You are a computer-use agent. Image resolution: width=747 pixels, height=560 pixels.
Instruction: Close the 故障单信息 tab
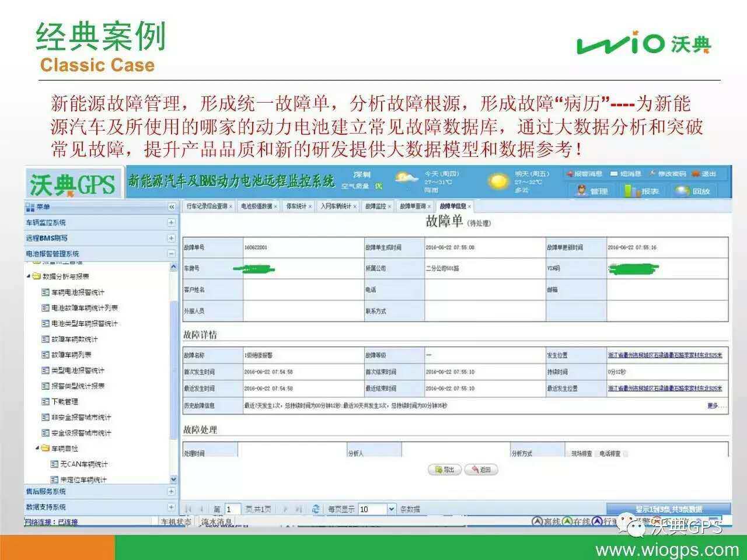point(469,206)
